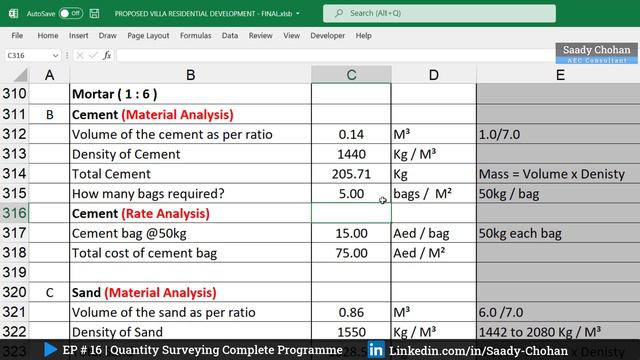Open the Developer tab

click(327, 36)
